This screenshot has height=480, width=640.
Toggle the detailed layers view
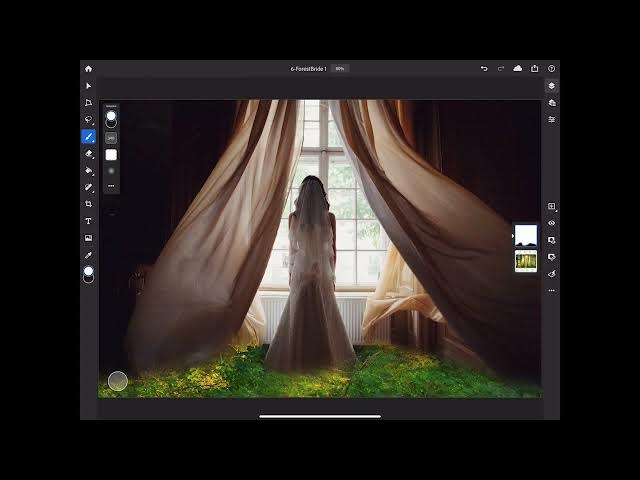point(551,103)
